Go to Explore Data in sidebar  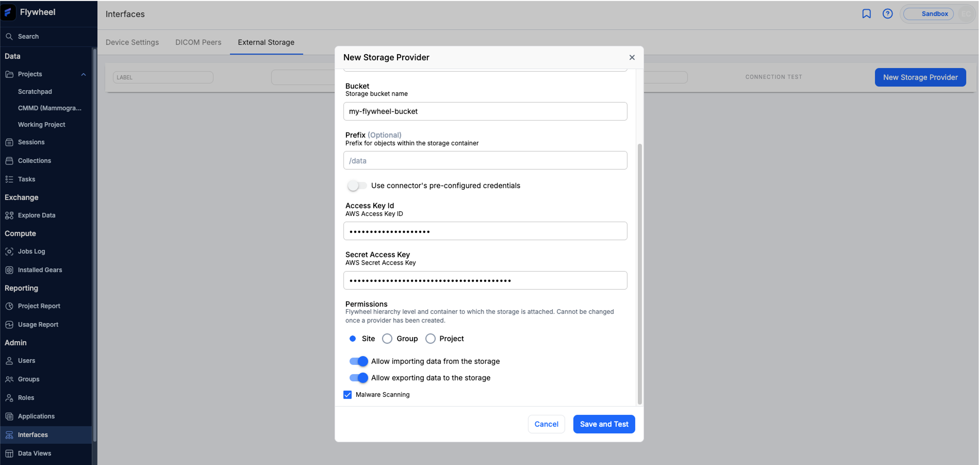click(x=37, y=215)
